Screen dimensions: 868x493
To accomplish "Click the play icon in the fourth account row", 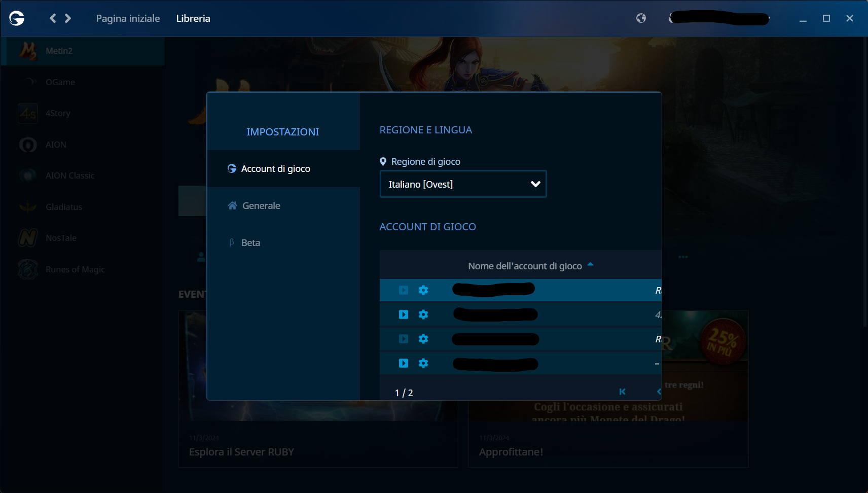I will [404, 363].
